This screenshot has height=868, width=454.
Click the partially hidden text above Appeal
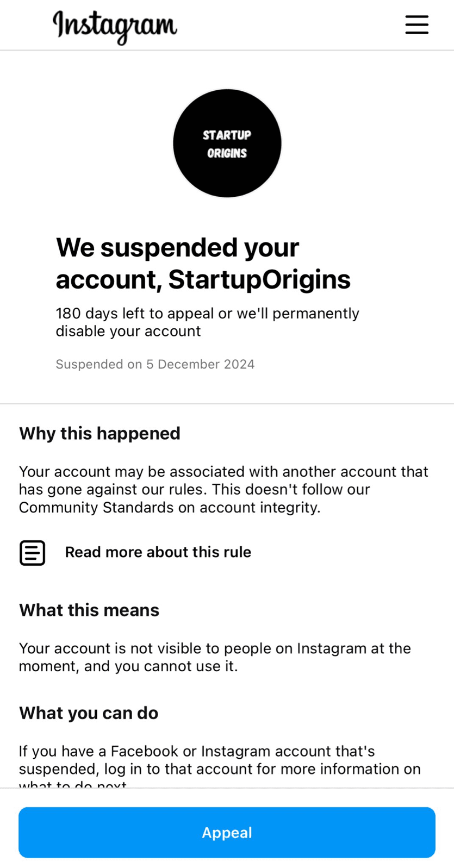(73, 784)
